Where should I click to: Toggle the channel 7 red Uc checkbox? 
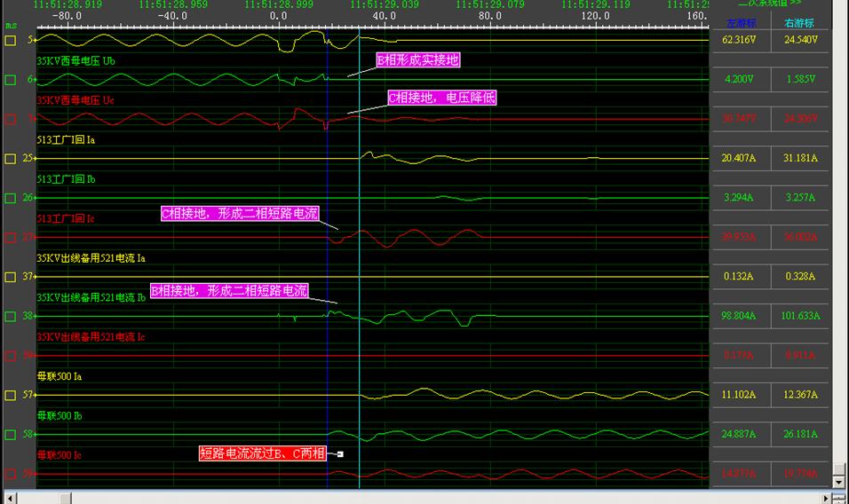pos(11,119)
